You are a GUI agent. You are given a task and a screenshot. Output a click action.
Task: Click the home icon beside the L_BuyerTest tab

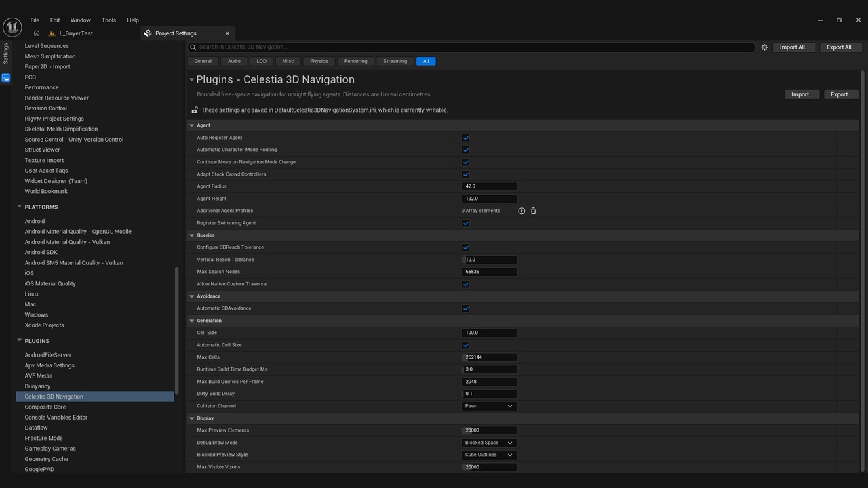[x=36, y=33]
